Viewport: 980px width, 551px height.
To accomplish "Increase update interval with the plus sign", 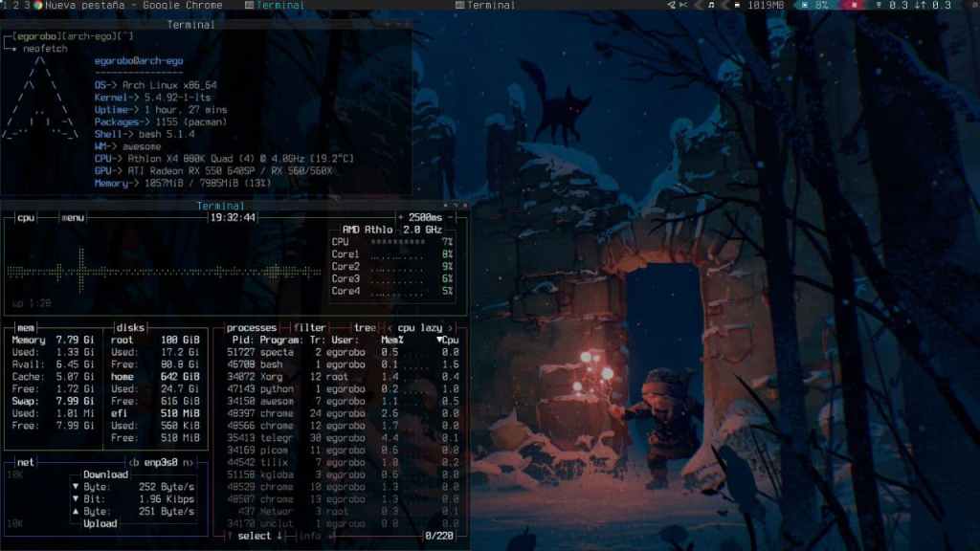I will point(403,217).
